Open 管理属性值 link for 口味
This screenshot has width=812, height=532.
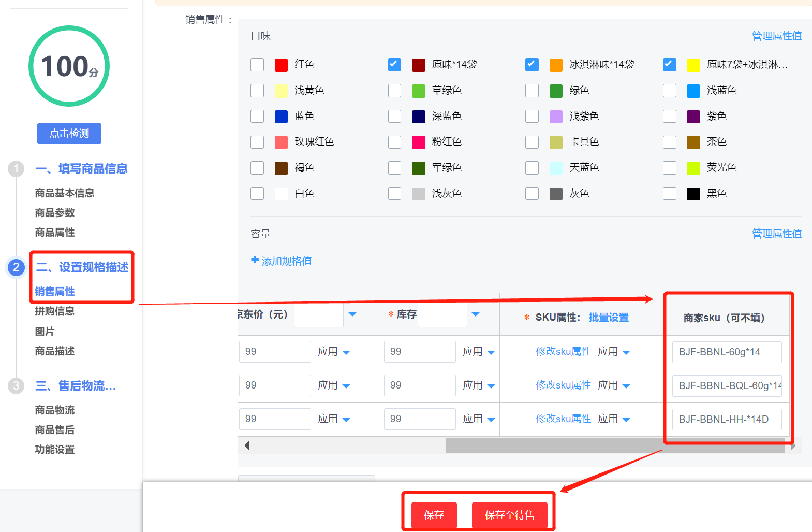[x=777, y=36]
